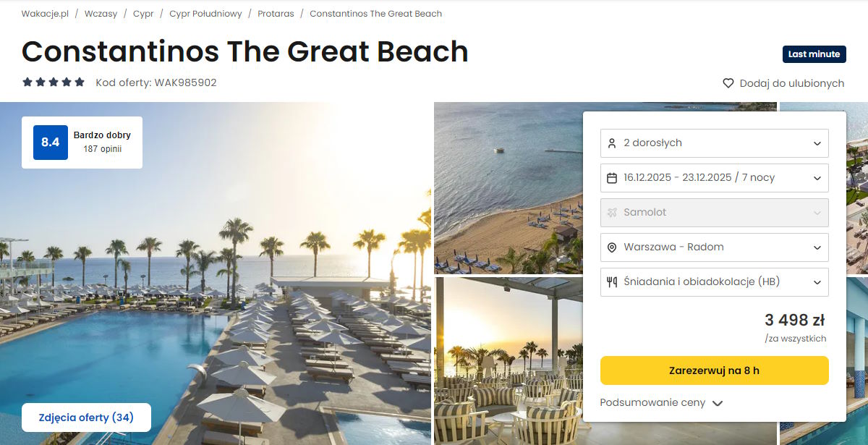Open the 2 dorosłych travelers dropdown
The width and height of the screenshot is (868, 445).
pyautogui.click(x=714, y=143)
